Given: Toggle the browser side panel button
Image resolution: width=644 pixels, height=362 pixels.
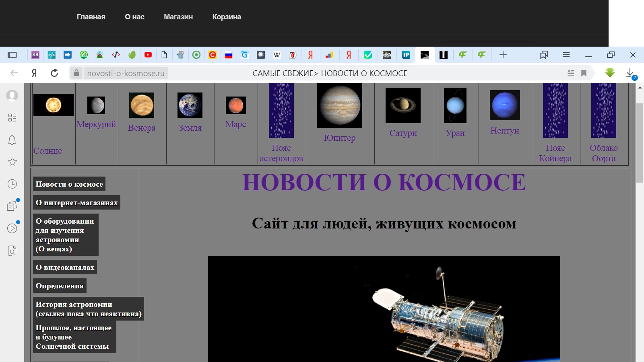Looking at the screenshot, I should pos(12,55).
